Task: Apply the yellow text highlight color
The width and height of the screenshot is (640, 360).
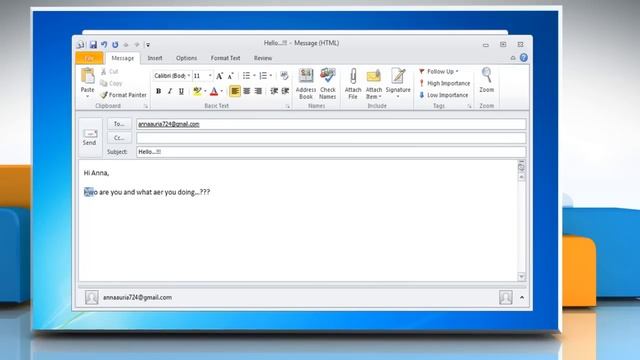Action: pos(197,91)
